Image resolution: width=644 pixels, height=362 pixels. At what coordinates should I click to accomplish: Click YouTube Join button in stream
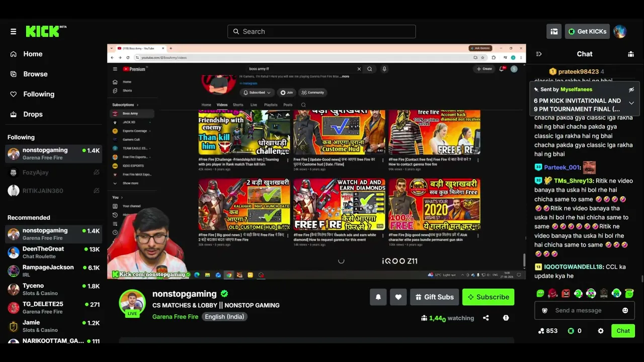(287, 93)
